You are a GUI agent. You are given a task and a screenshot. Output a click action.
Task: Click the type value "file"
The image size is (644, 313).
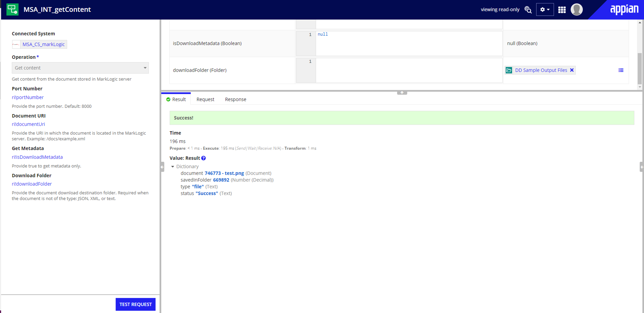pyautogui.click(x=198, y=187)
